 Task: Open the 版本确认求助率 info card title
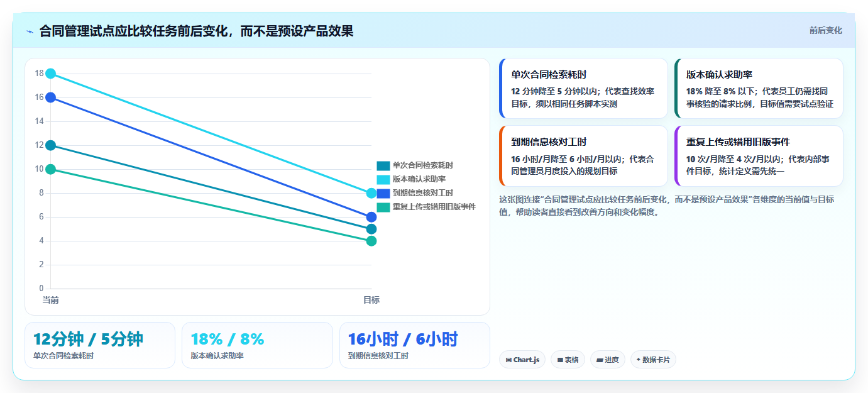point(719,74)
